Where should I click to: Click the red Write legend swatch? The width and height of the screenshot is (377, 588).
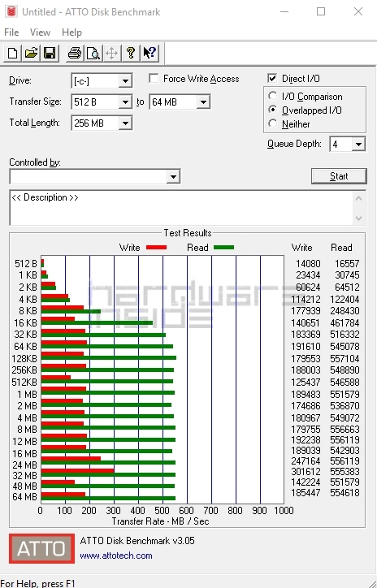tap(156, 248)
